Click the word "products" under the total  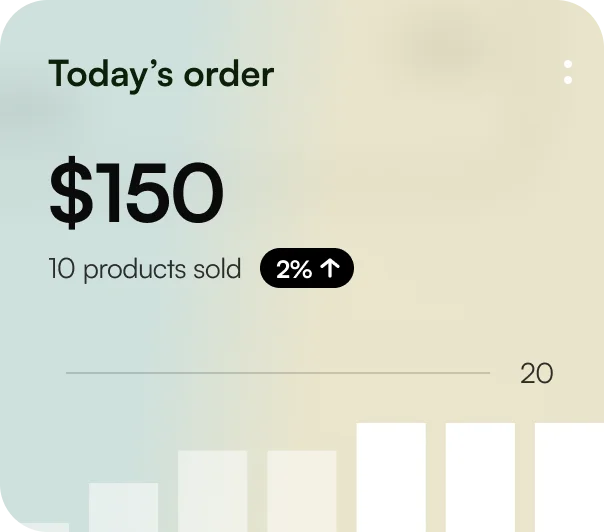[x=135, y=269]
